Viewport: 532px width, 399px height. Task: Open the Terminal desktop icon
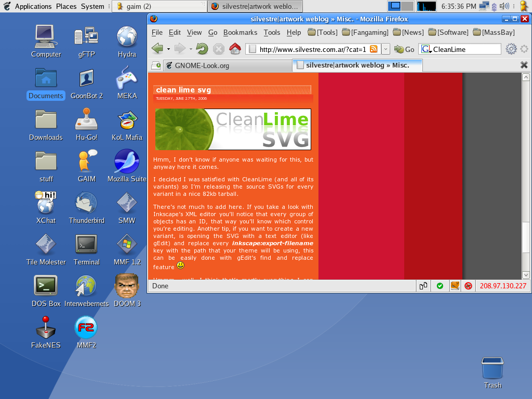tap(87, 249)
